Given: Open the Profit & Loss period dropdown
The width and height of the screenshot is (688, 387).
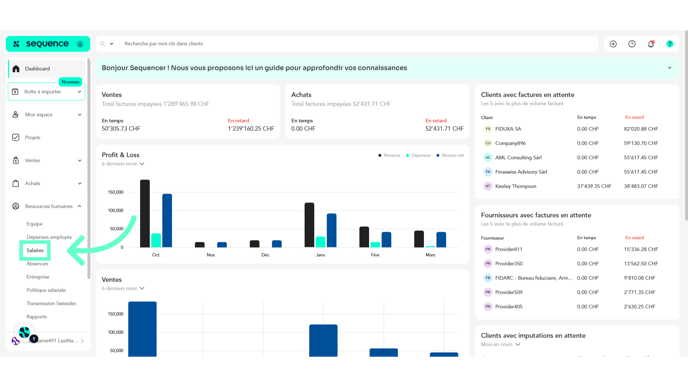Looking at the screenshot, I should (123, 164).
